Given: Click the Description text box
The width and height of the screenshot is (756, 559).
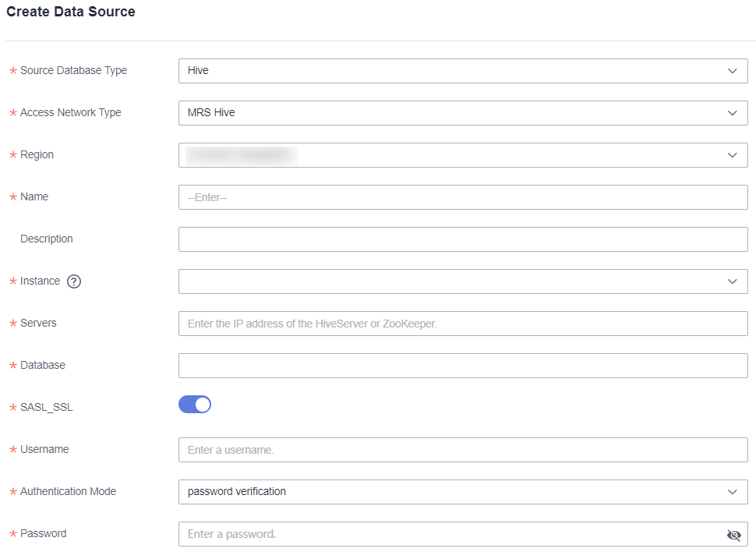Looking at the screenshot, I should pos(463,239).
